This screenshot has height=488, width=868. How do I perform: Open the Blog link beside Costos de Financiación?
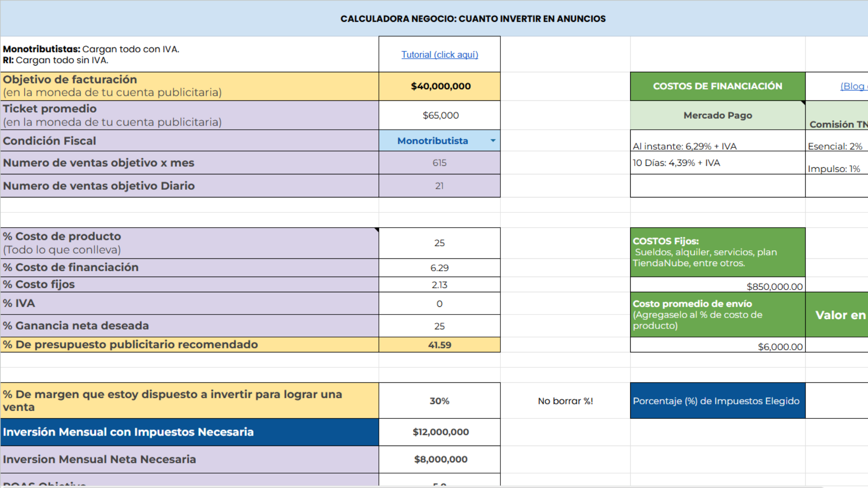[x=853, y=86]
